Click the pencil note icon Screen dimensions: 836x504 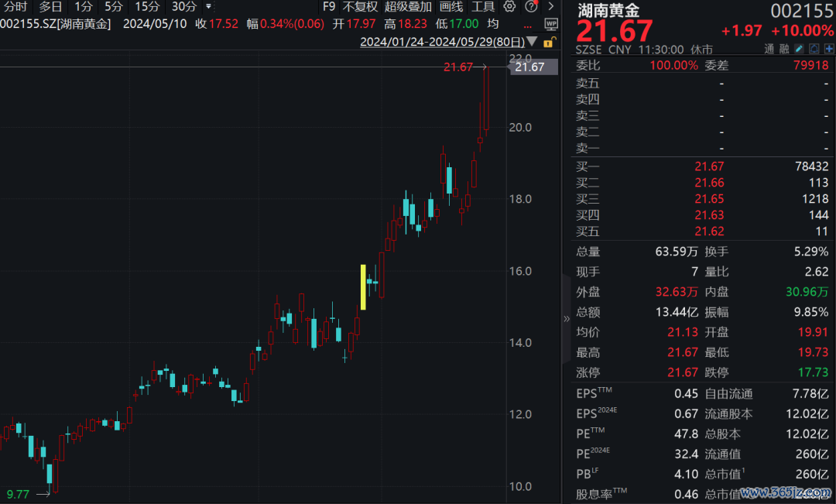pos(799,49)
